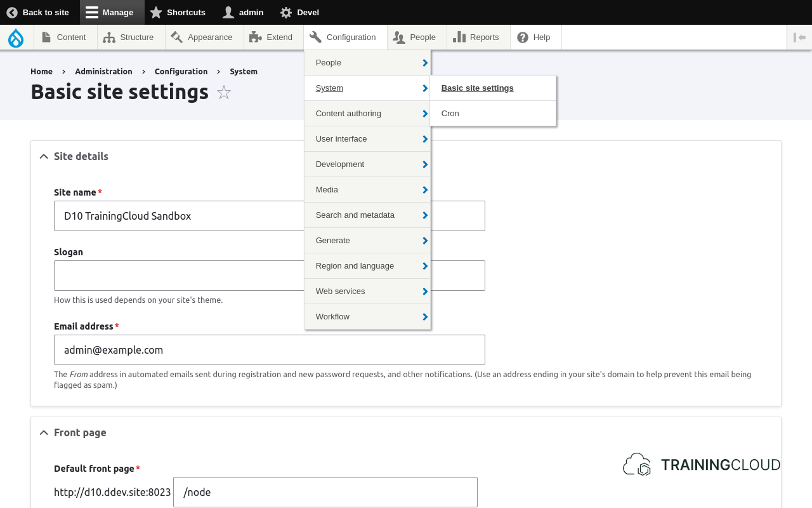Viewport: 812px width, 508px height.
Task: Expand Generate chevron arrow
Action: [x=424, y=241]
